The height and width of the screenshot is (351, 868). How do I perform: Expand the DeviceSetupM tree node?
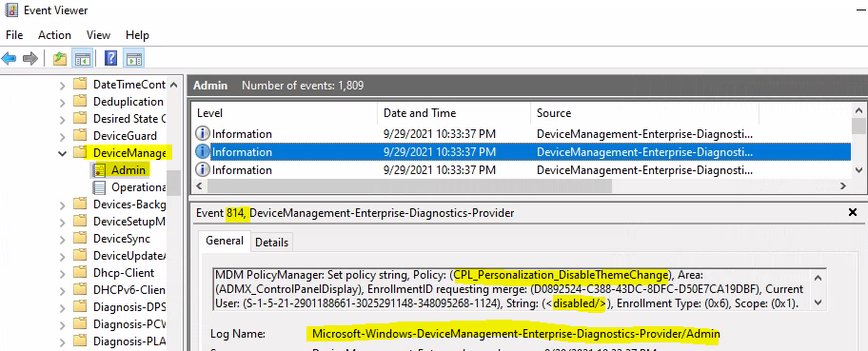pyautogui.click(x=63, y=222)
